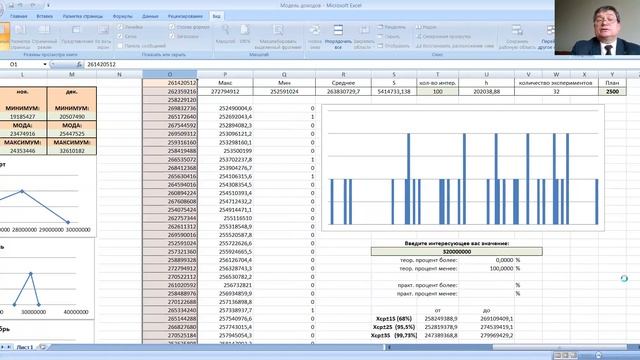Viewport: 640px width, 360px height.
Task: Toggle Message Bar (Панель сообщений) checkbox
Action: tap(120, 46)
